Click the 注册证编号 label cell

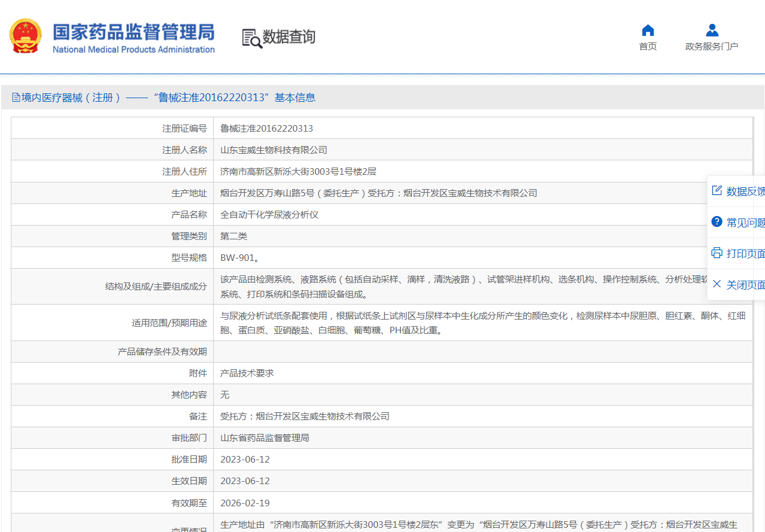(x=113, y=129)
